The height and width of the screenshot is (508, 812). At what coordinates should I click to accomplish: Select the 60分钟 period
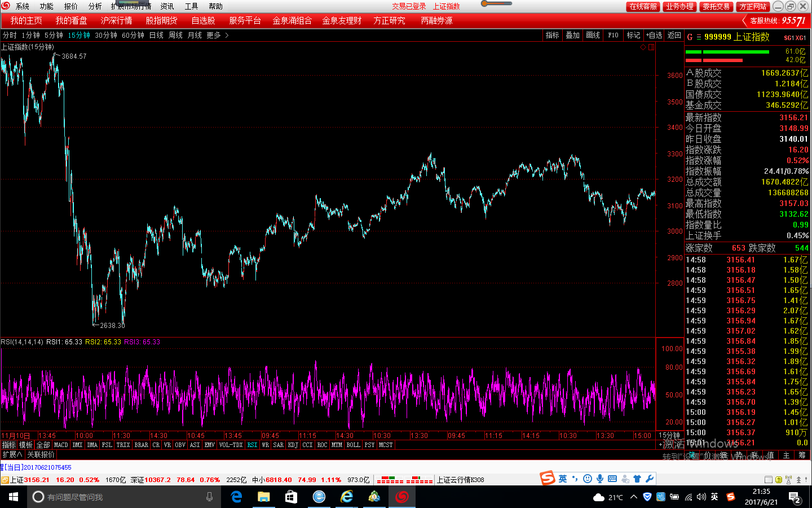pyautogui.click(x=133, y=35)
